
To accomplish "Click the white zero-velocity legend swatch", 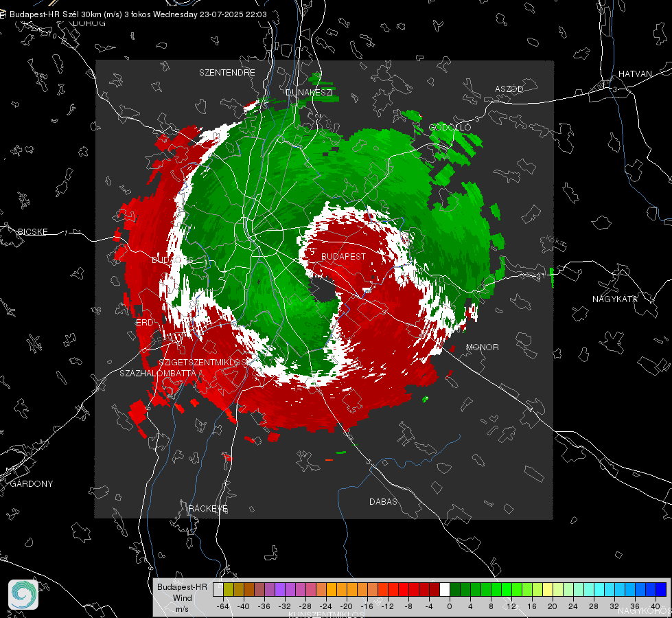I will pyautogui.click(x=445, y=590).
